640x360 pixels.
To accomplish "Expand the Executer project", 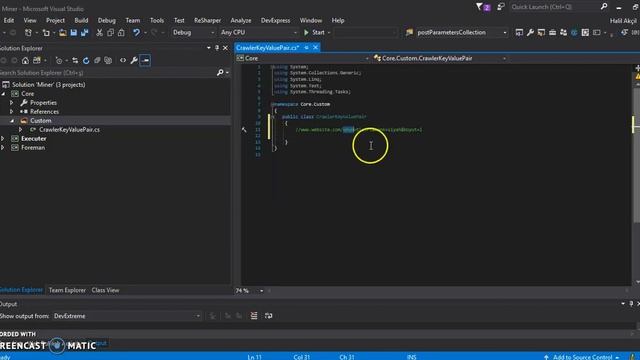I will [x=3, y=139].
